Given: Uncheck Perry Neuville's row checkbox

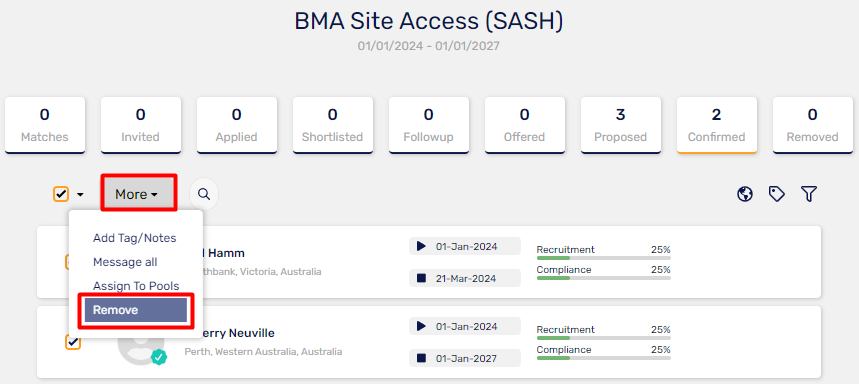Looking at the screenshot, I should tap(73, 342).
